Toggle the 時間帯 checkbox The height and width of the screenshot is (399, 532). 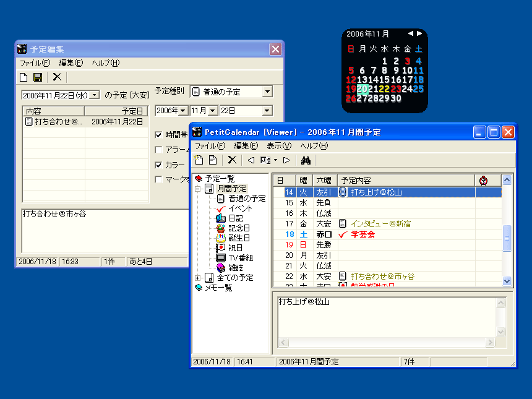(158, 135)
